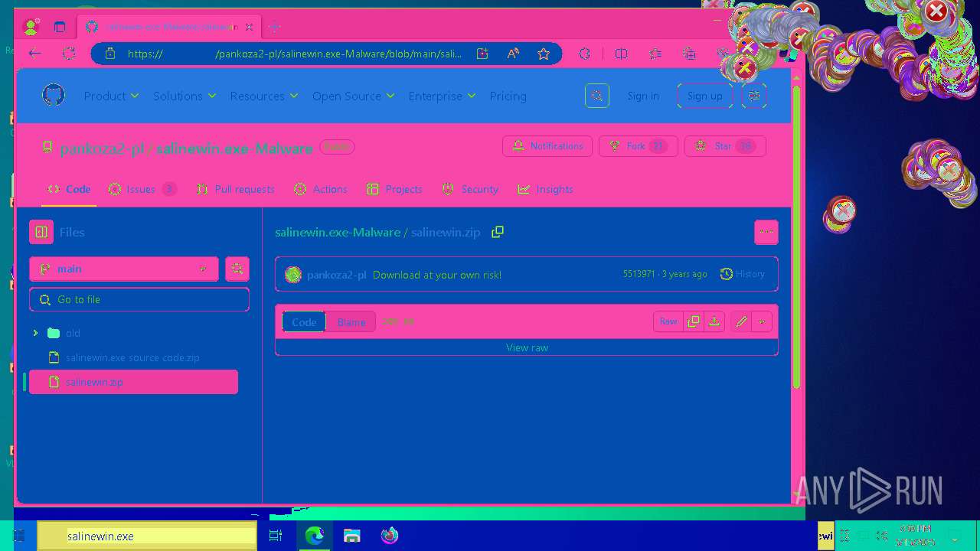Click the taskbar search box with salinewin.exe
The image size is (980, 551).
pyautogui.click(x=146, y=536)
